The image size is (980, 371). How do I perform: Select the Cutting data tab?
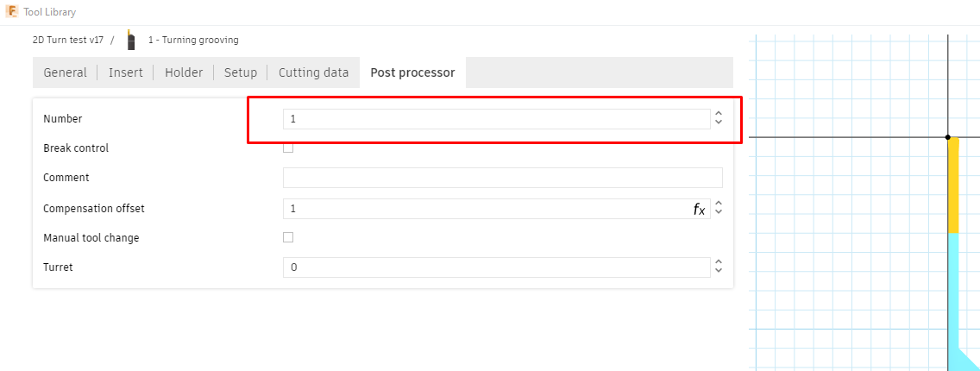click(313, 72)
